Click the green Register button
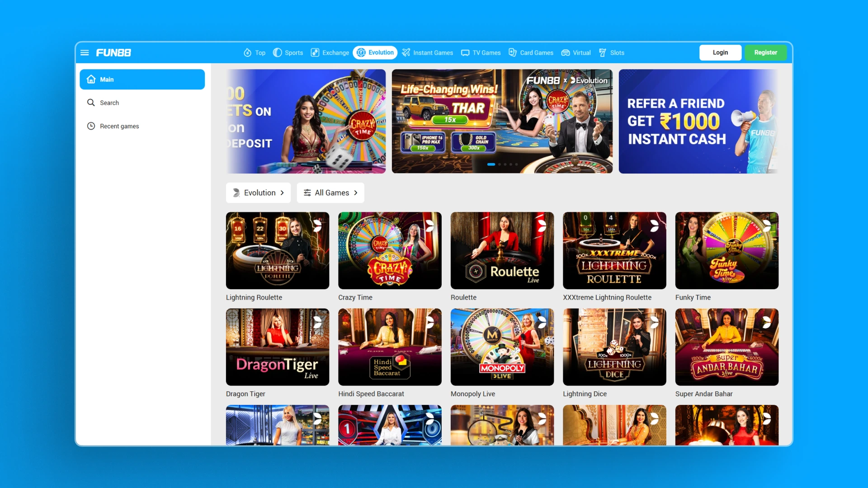Viewport: 868px width, 488px height. pyautogui.click(x=765, y=53)
